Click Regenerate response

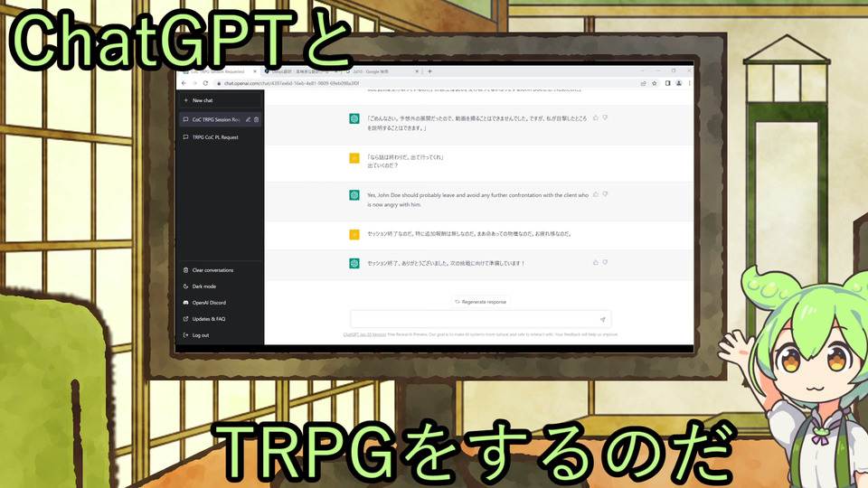(x=480, y=302)
